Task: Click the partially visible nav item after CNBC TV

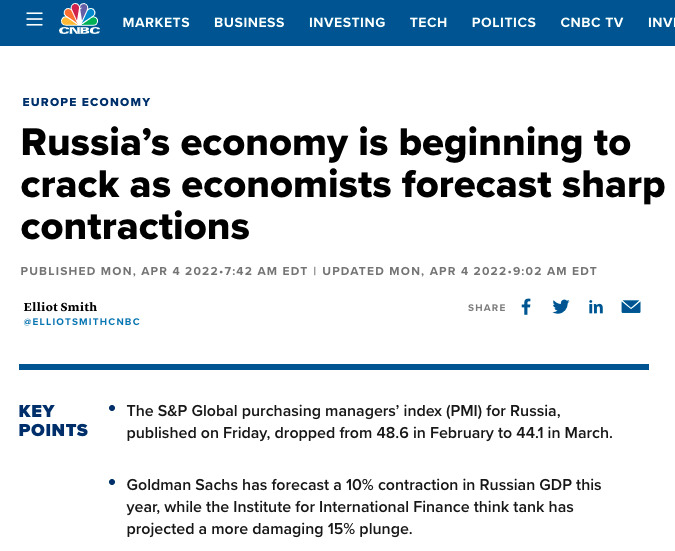Action: tap(661, 22)
